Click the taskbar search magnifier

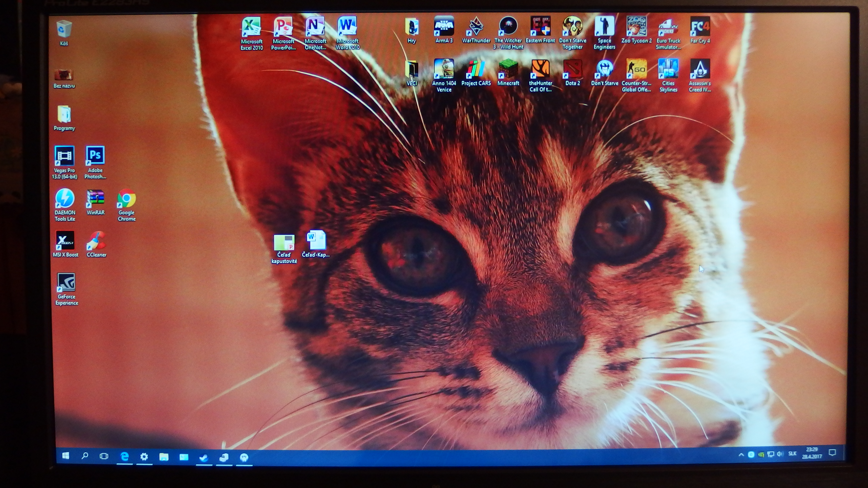pos(85,456)
